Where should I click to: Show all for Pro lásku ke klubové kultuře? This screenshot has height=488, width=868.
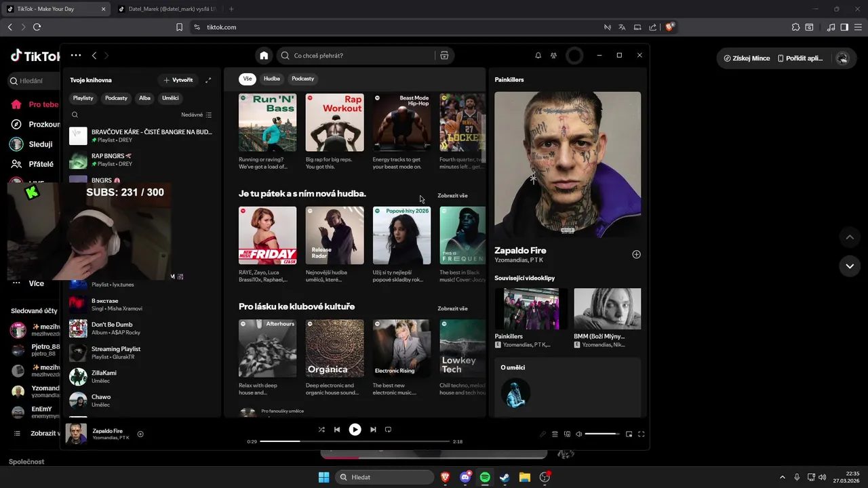pos(452,308)
